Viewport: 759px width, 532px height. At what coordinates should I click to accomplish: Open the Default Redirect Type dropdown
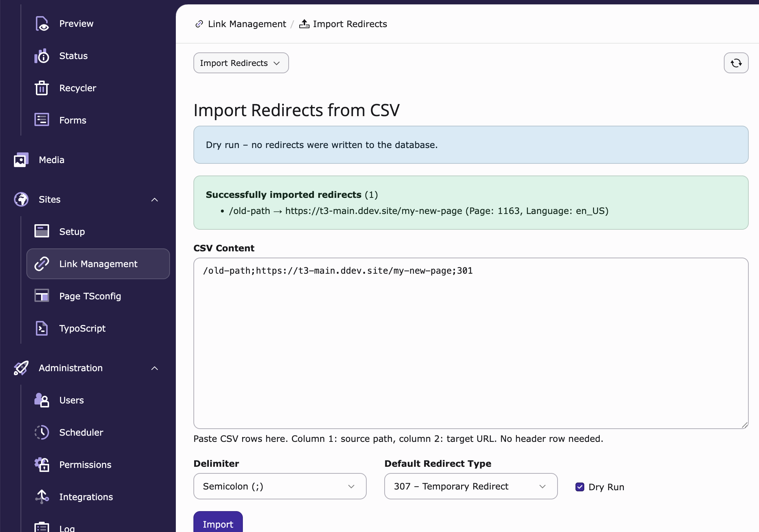pos(471,486)
